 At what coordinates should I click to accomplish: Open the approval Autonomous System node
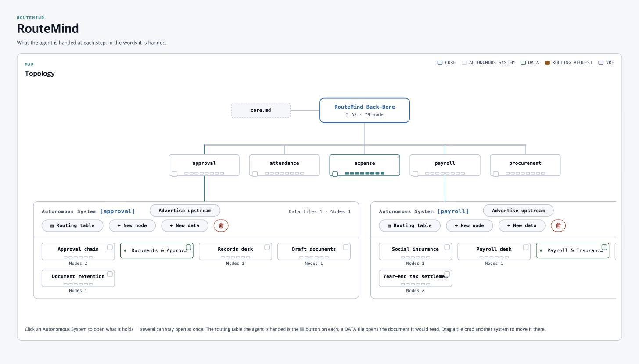click(x=204, y=165)
